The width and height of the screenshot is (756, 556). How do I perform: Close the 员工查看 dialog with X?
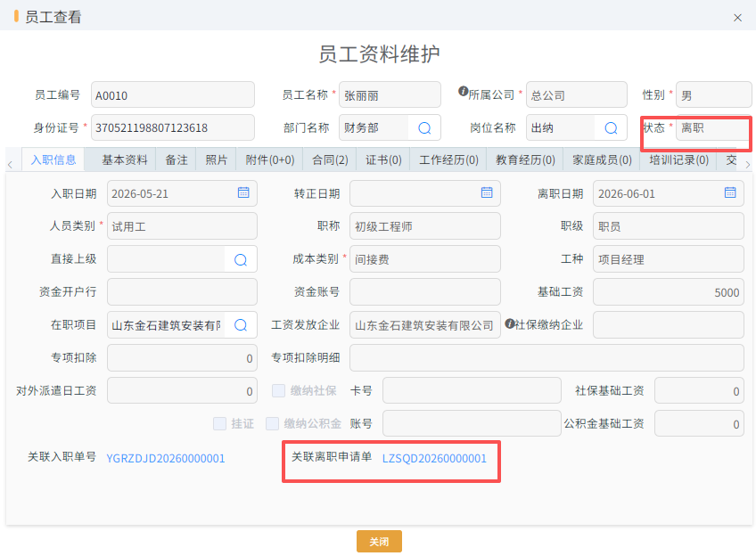click(x=737, y=18)
